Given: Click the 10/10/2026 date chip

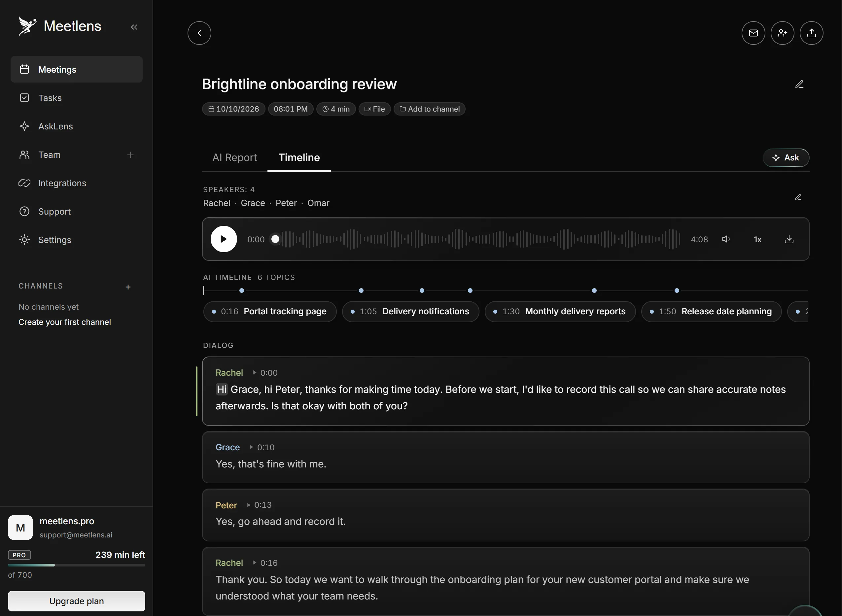Looking at the screenshot, I should point(233,109).
